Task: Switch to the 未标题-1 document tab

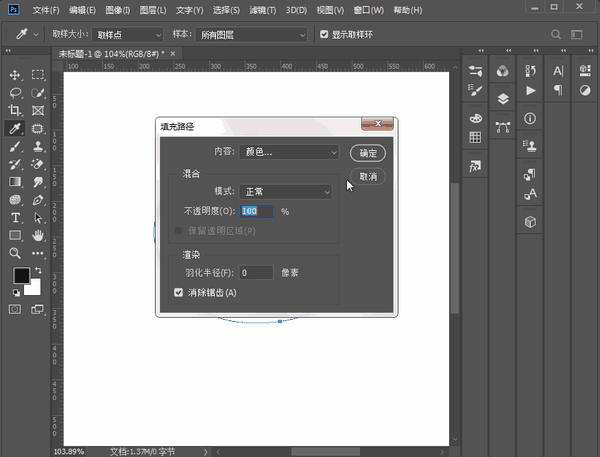Action: [111, 54]
